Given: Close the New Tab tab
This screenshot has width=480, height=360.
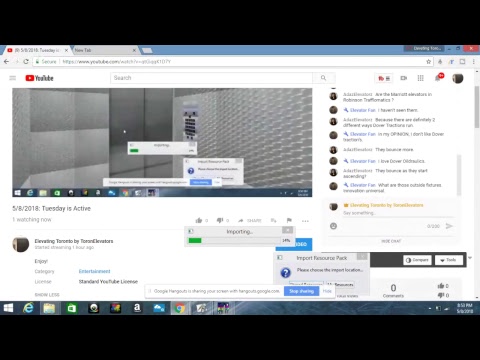Looking at the screenshot, I should pos(134,50).
